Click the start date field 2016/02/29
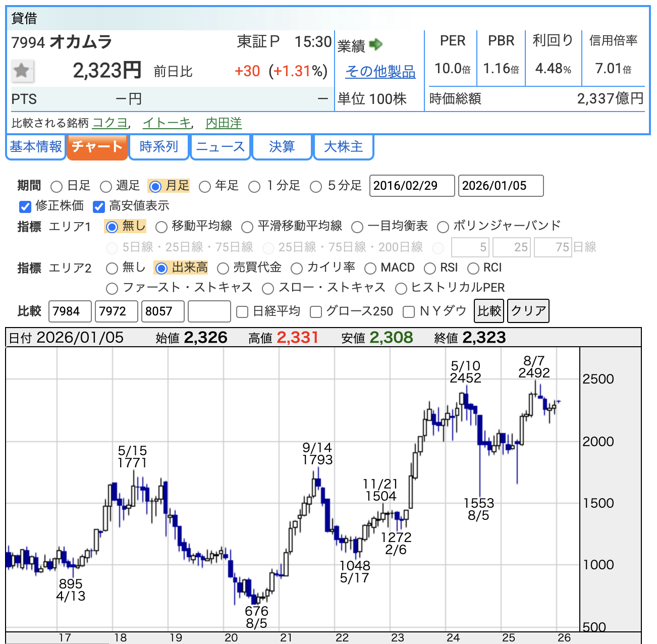The image size is (657, 644). pyautogui.click(x=412, y=186)
